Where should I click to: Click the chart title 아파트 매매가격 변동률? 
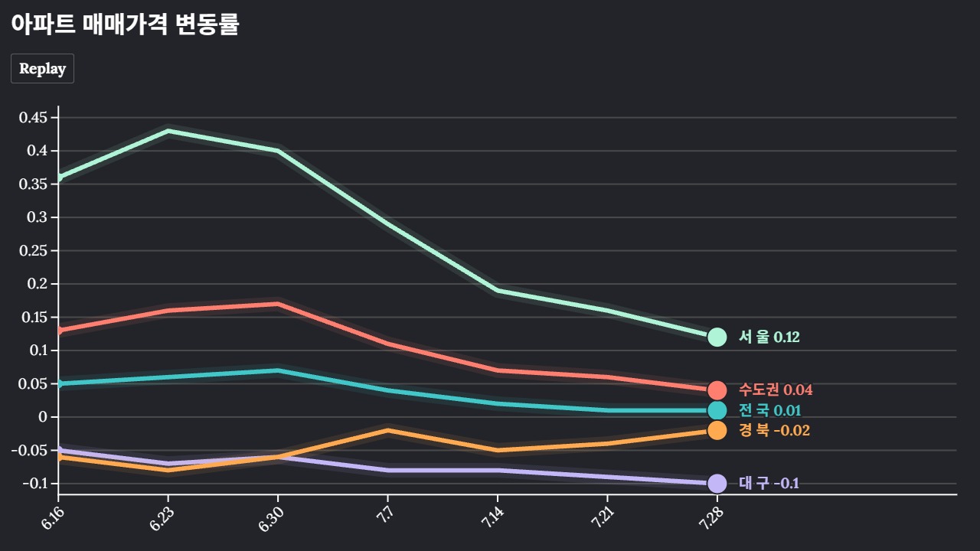point(125,24)
